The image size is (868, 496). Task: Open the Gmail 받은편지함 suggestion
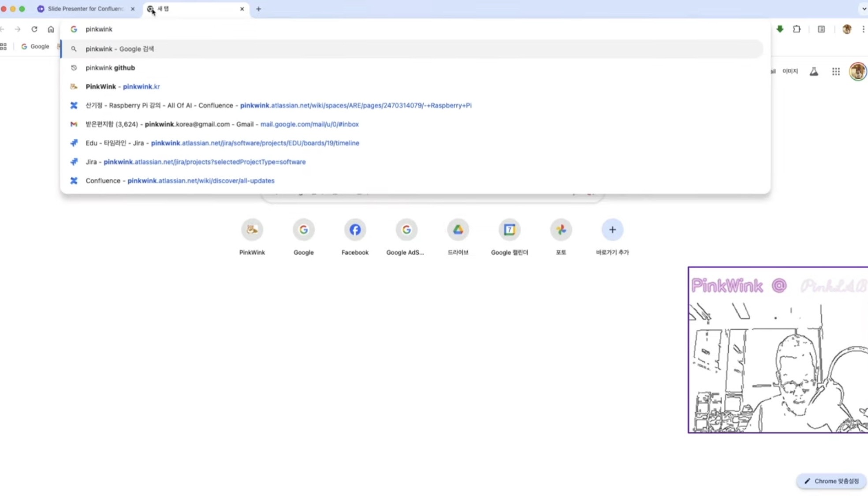pos(412,124)
